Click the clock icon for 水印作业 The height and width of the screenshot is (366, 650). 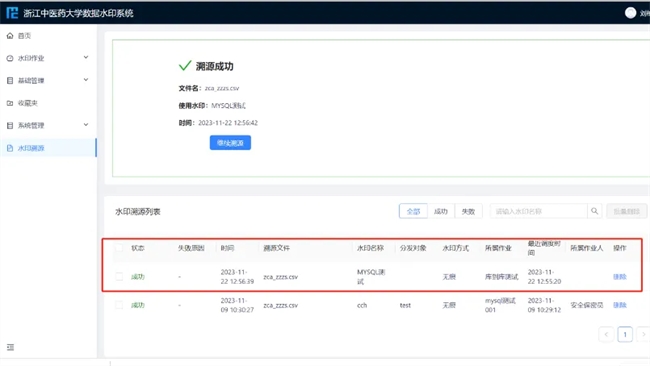(x=10, y=58)
